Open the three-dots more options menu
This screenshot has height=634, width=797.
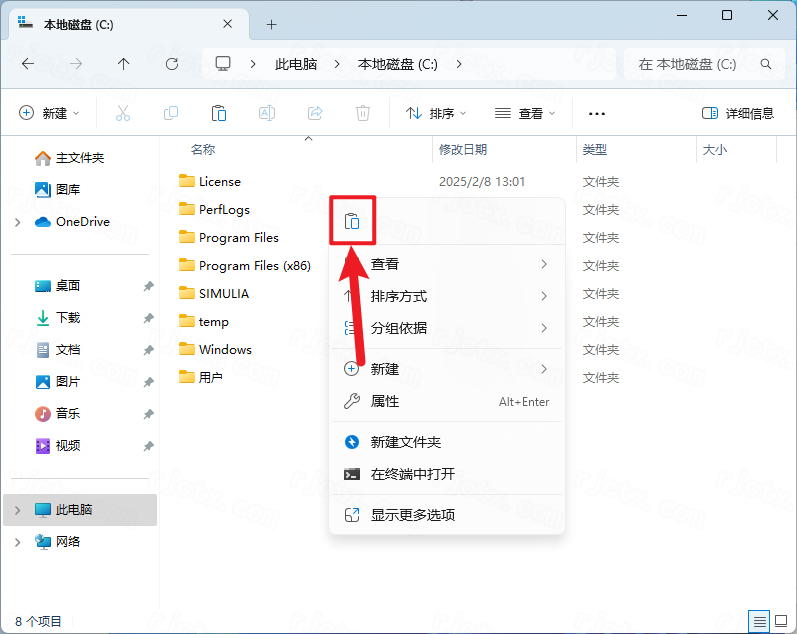point(597,113)
